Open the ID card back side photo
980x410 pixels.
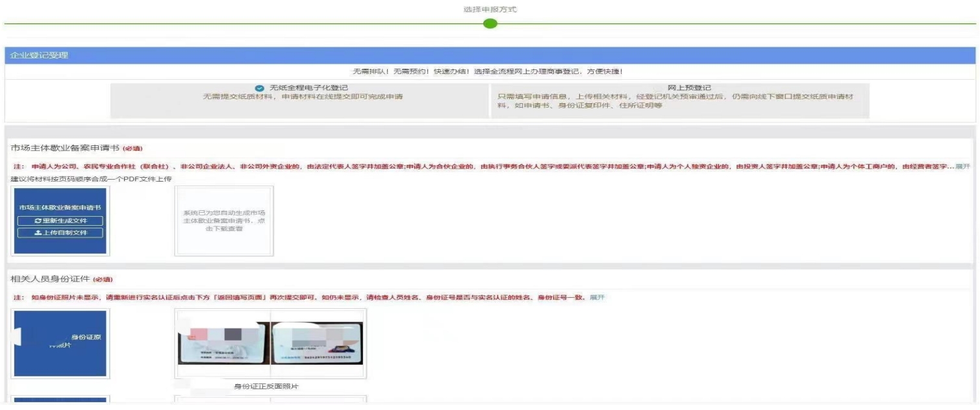318,343
